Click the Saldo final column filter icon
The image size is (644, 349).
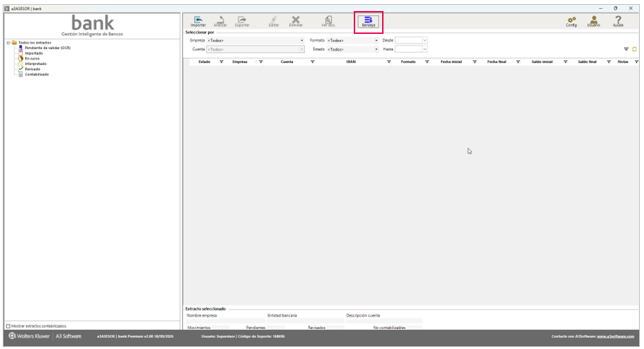pyautogui.click(x=609, y=62)
